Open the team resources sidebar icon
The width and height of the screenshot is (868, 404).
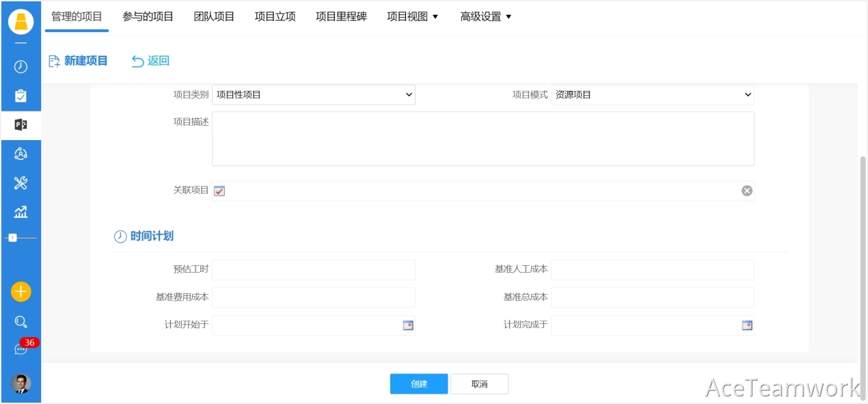21,154
